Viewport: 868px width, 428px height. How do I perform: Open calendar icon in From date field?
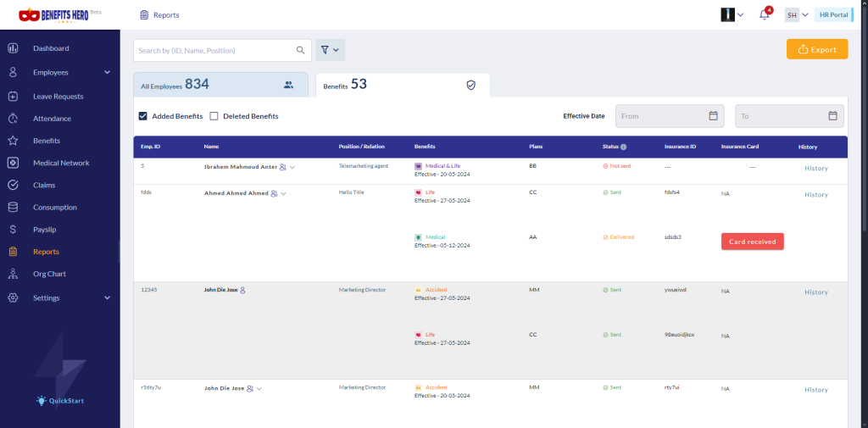coord(713,116)
